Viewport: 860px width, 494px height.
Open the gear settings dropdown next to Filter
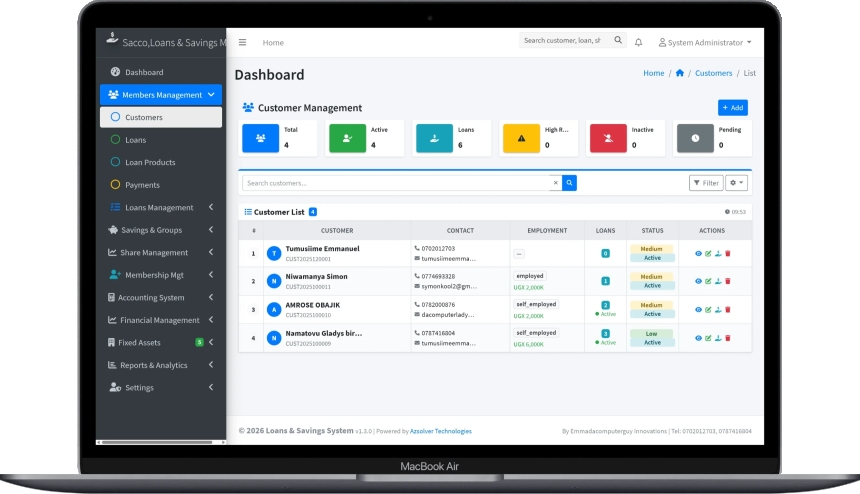coord(737,183)
